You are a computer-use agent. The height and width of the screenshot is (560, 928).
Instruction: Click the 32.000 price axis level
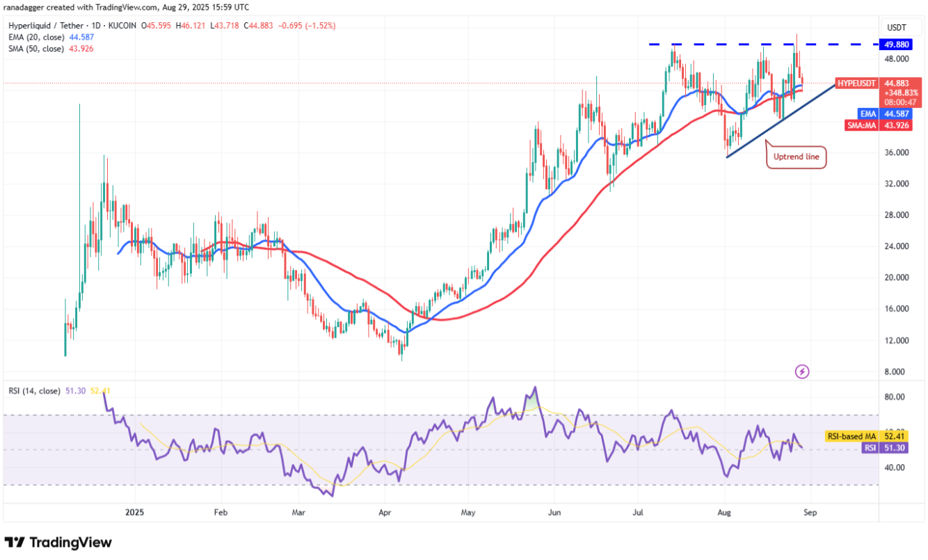[x=897, y=184]
